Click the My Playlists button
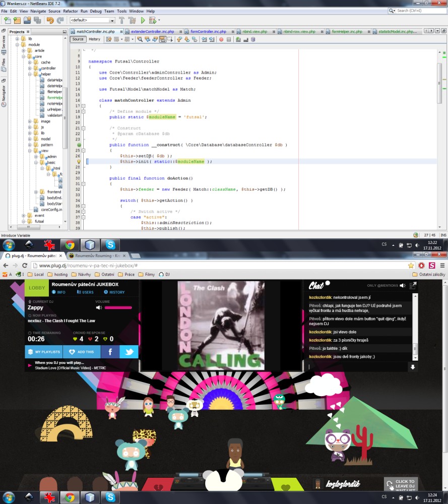 pyautogui.click(x=43, y=352)
